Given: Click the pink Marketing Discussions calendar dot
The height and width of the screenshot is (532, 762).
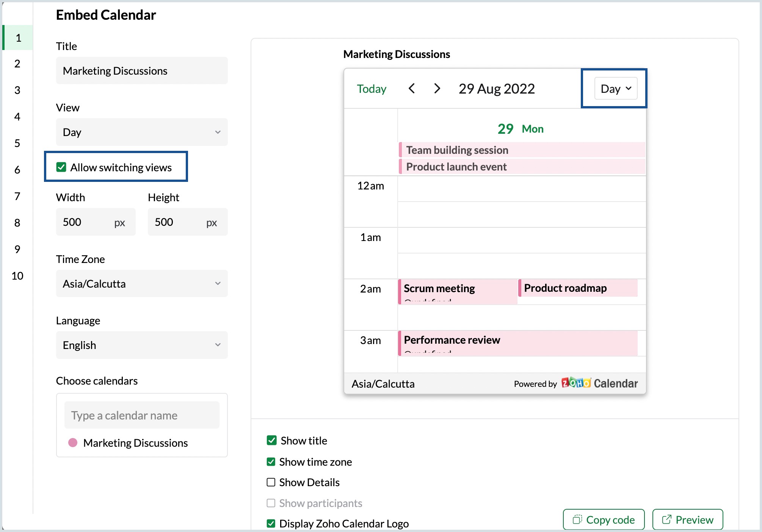Looking at the screenshot, I should pos(73,443).
